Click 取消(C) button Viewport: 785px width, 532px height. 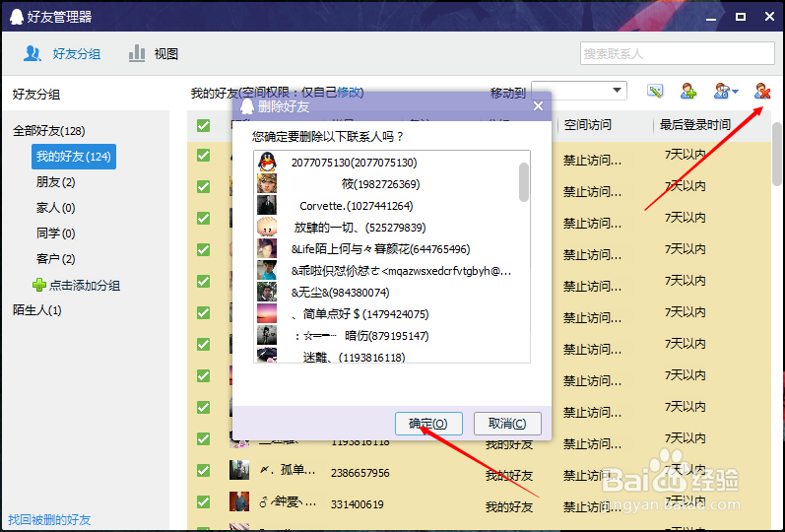tap(507, 424)
